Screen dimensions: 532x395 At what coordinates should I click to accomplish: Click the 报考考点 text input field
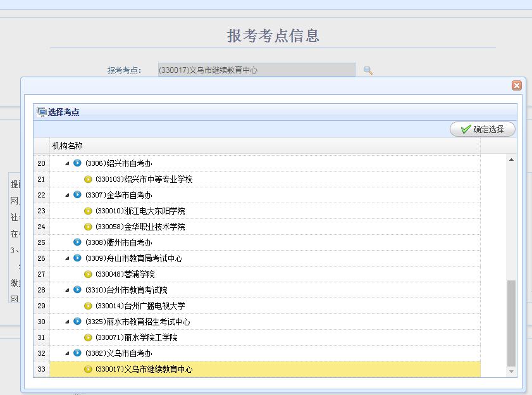click(x=256, y=70)
